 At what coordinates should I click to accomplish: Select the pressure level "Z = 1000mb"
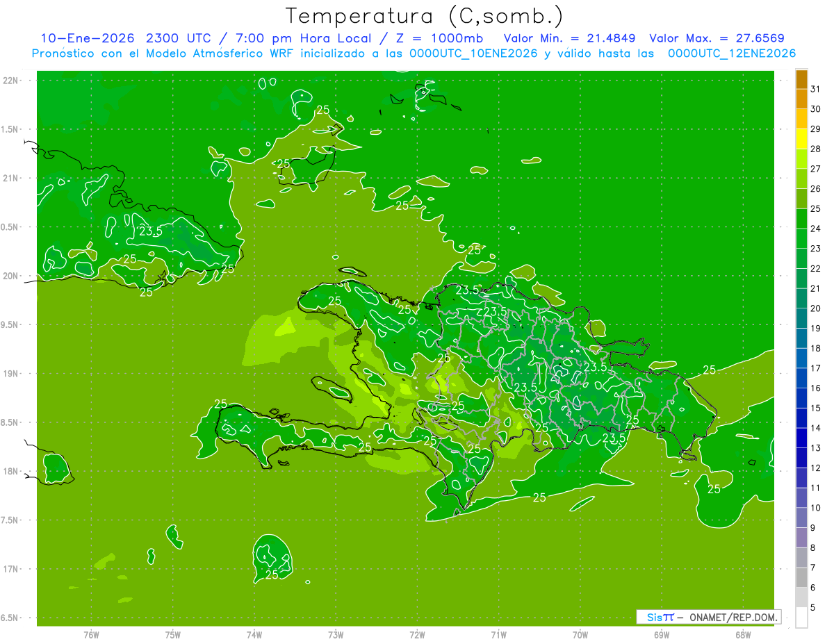coord(440,38)
